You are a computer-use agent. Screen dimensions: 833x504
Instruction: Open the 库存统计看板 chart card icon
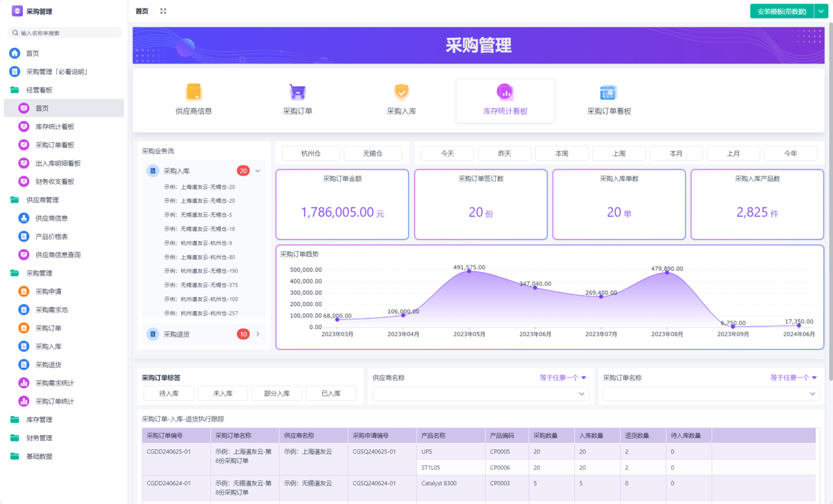click(505, 92)
